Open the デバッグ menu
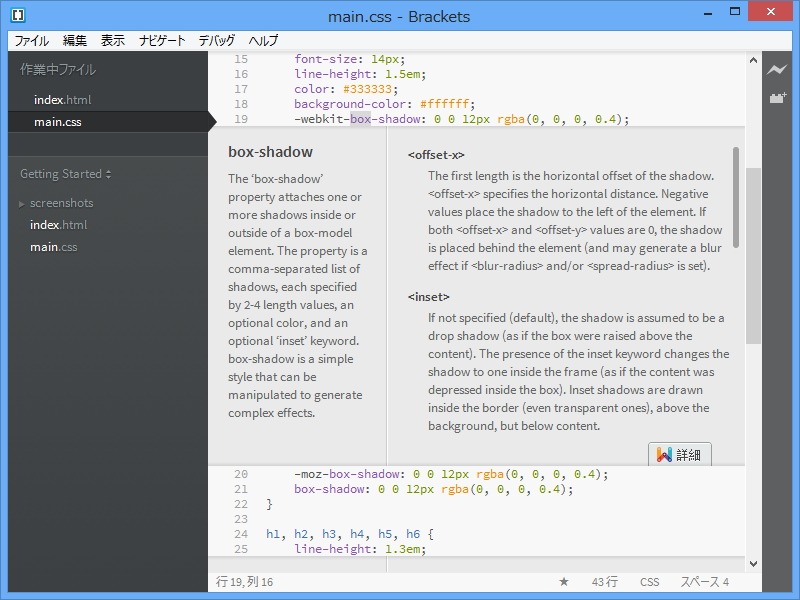Screen dimensions: 800x600 [217, 41]
